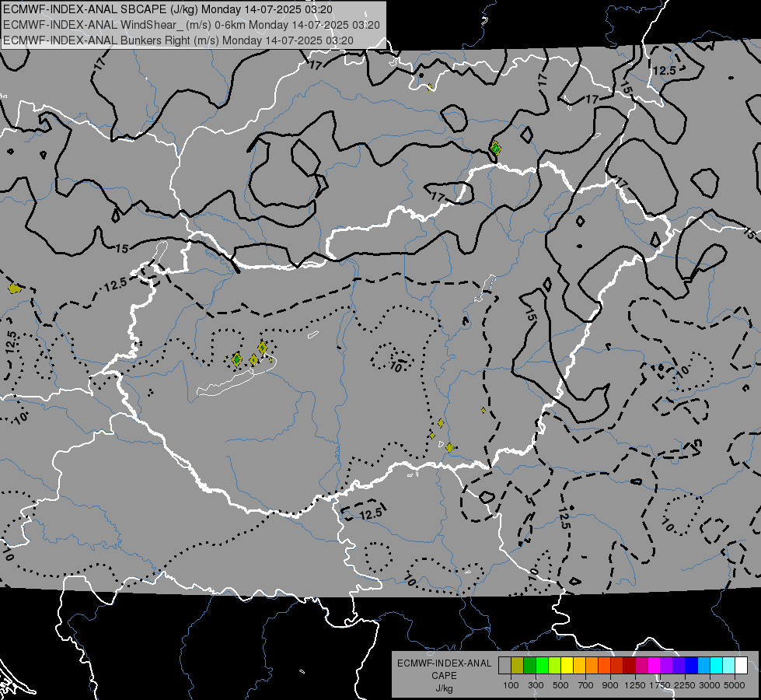Click the 300 value on legend scale
761x700 pixels.
coord(536,685)
